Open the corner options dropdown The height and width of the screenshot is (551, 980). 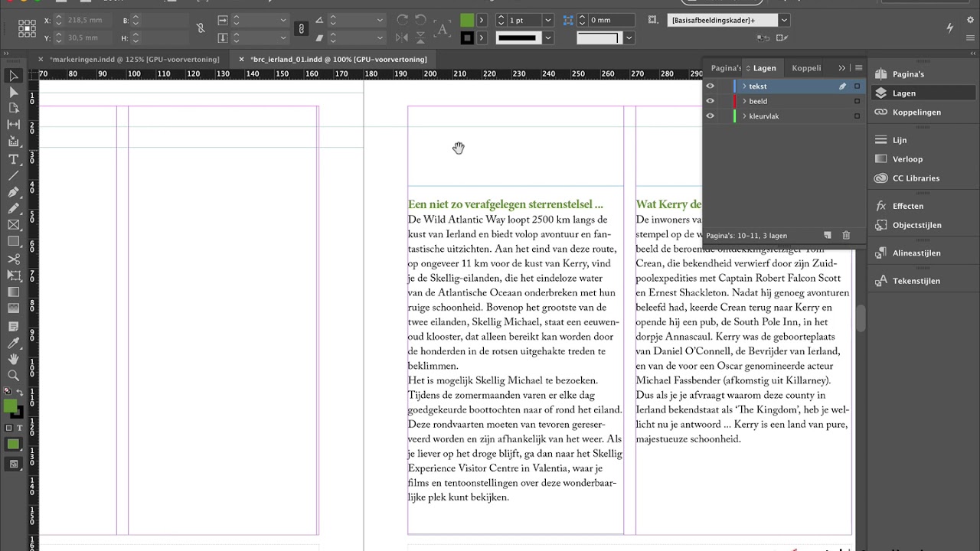629,37
